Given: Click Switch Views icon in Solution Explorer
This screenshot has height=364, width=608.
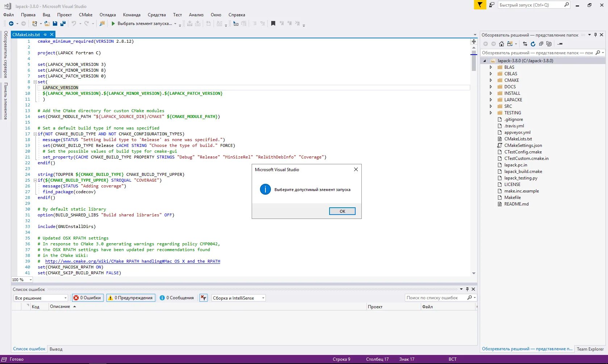Looking at the screenshot, I should click(510, 44).
